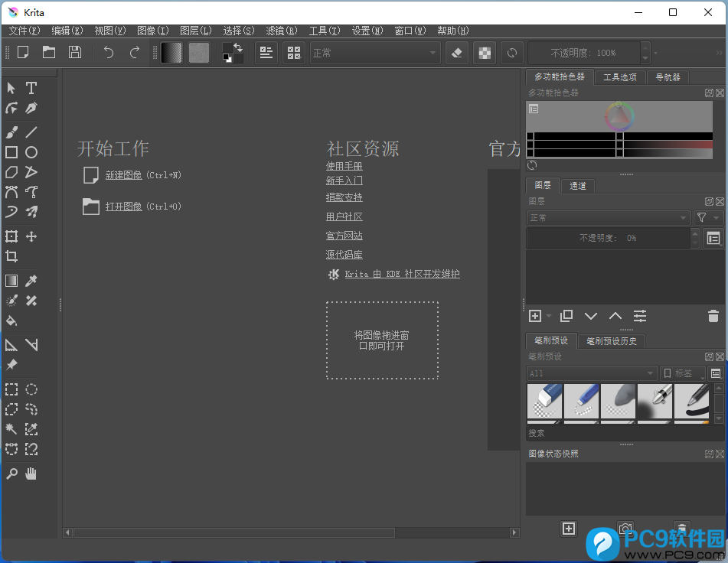The image size is (728, 563).
Task: Open the layer filter funnel dropdown
Action: click(x=708, y=218)
